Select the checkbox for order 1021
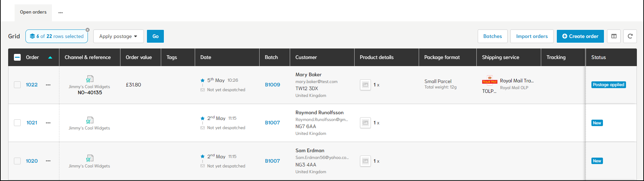The image size is (644, 181). click(x=17, y=123)
